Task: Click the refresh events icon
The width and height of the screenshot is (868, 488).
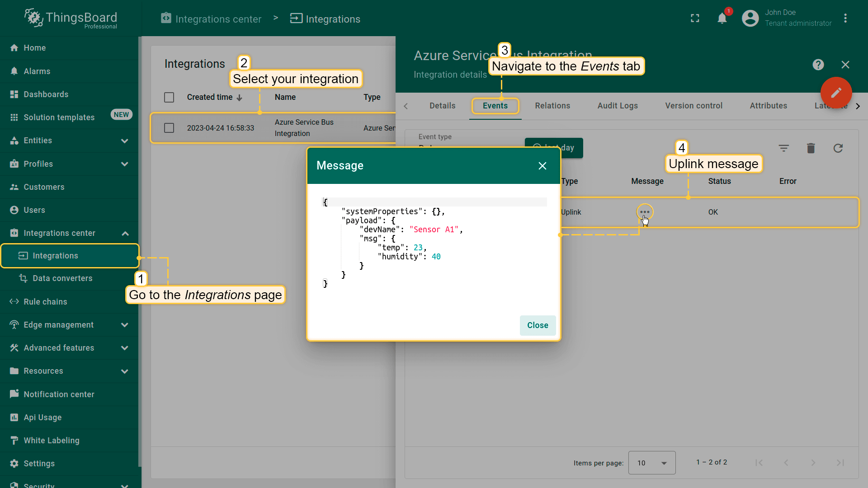Action: [x=838, y=148]
